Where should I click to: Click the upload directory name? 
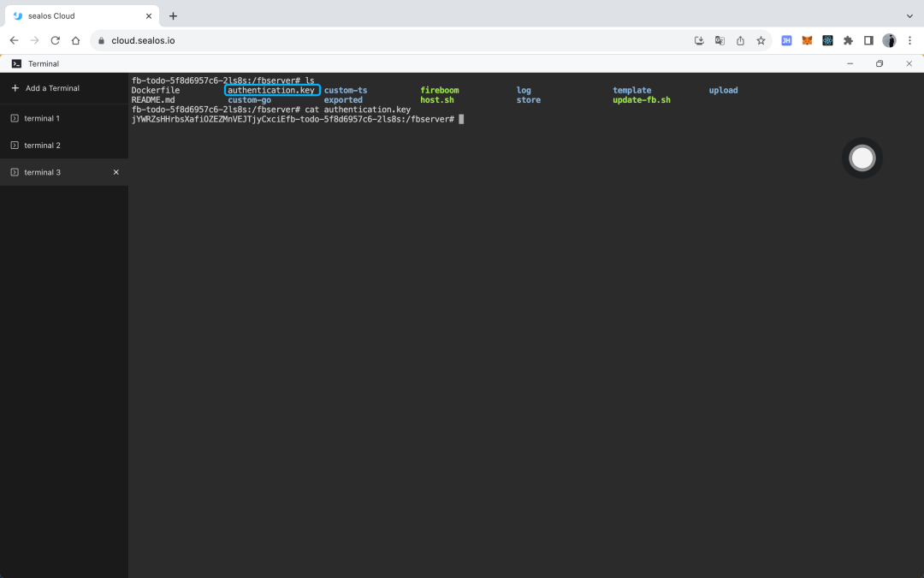[x=723, y=90]
